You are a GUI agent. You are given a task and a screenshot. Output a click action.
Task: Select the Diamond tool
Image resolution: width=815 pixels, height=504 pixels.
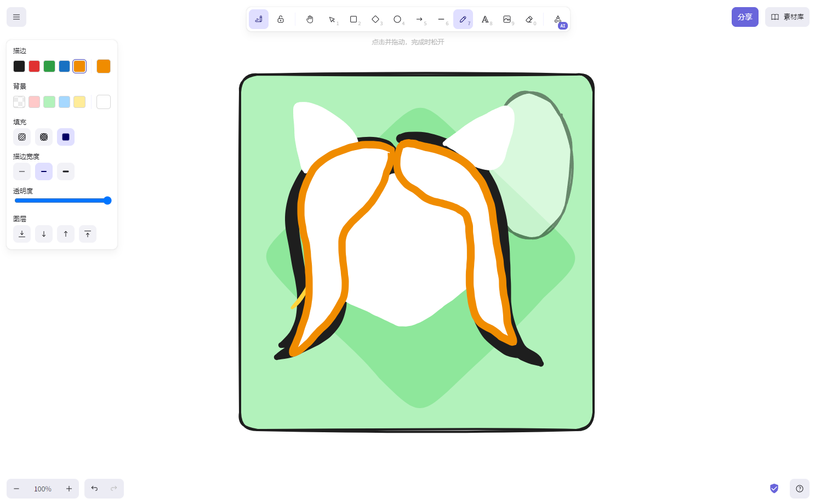coord(375,19)
